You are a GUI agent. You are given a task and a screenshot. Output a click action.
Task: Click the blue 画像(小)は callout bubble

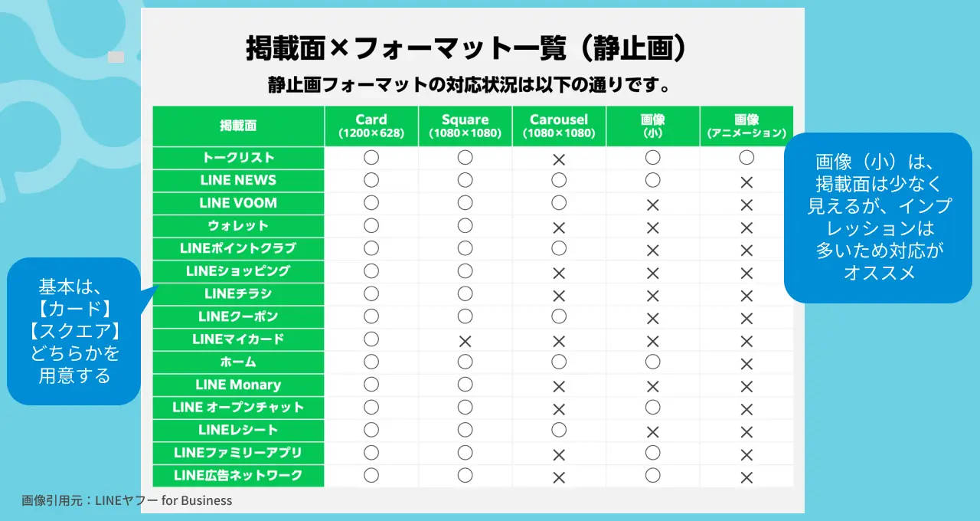pos(877,218)
